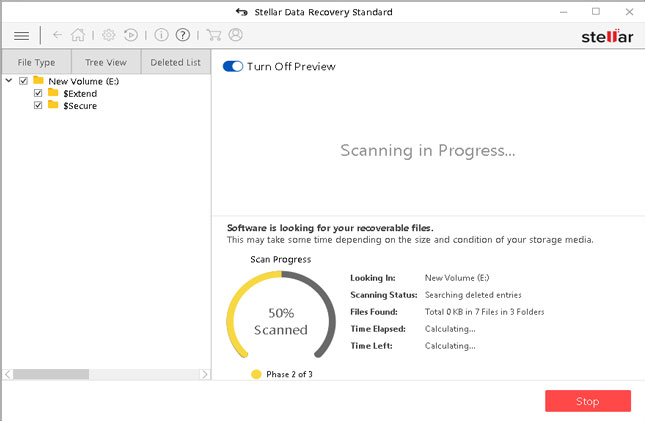Collapse the New Volume (E:) tree node

[9, 80]
